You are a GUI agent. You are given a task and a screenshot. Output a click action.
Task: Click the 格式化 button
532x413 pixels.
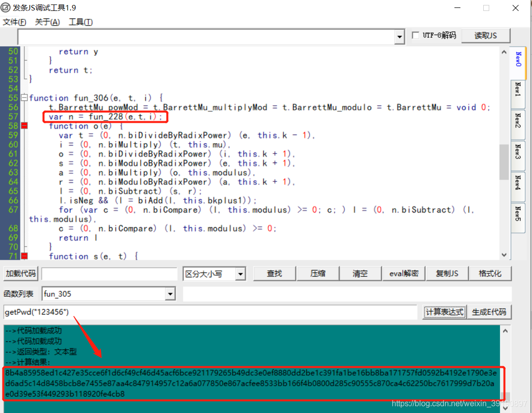[490, 273]
